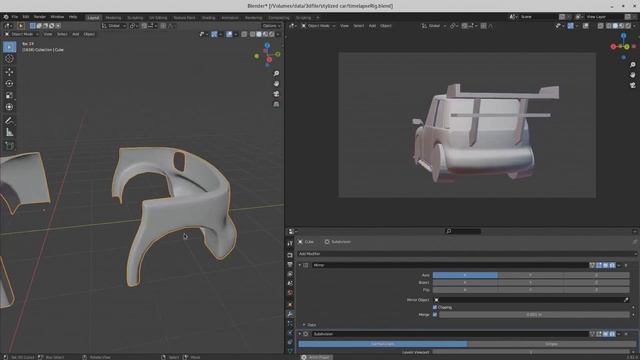This screenshot has width=640, height=360.
Task: Toggle Mirror Axis Z button
Action: (596, 276)
